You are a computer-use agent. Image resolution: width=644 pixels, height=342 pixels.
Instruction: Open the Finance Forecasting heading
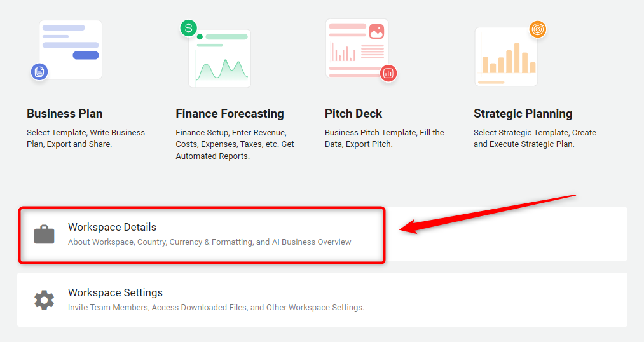[x=230, y=114]
